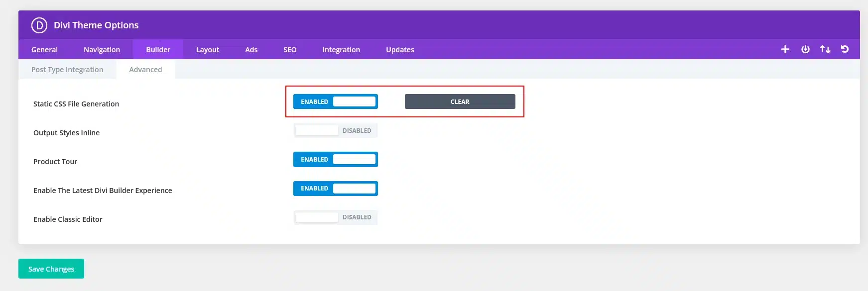Switch to the SEO tab
This screenshot has height=291, width=868.
(x=290, y=50)
